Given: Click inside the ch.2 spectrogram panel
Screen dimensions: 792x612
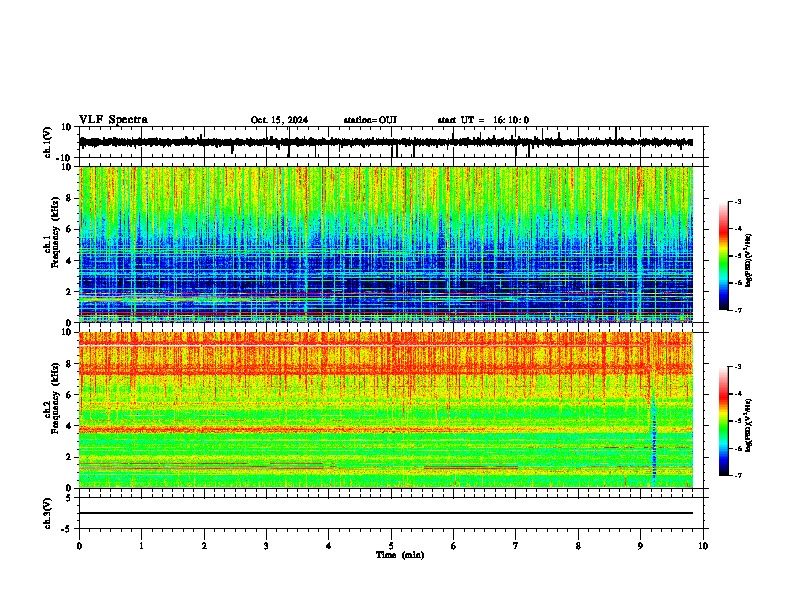Looking at the screenshot, I should pos(386,410).
